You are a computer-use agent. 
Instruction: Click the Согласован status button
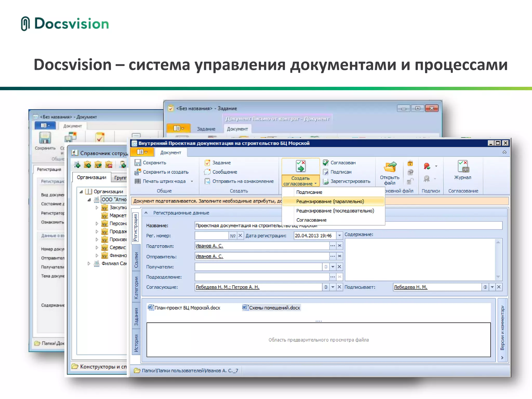(x=339, y=163)
